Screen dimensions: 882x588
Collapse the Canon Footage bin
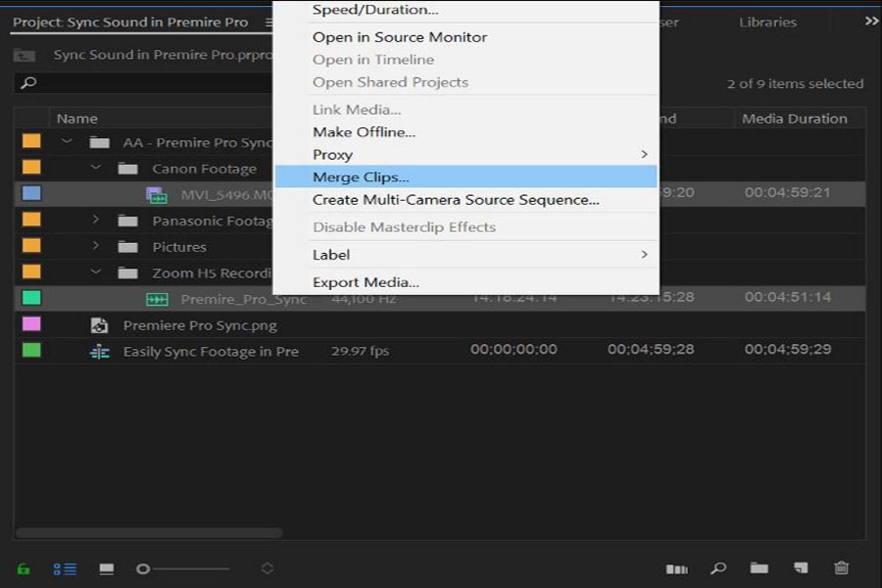tap(96, 168)
